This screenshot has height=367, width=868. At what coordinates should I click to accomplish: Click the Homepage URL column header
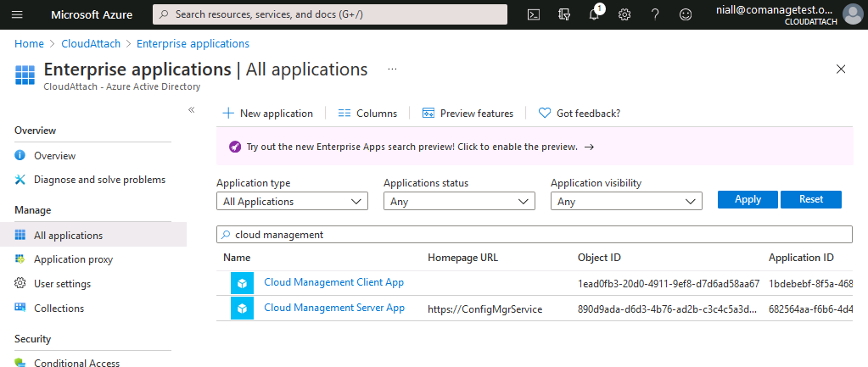tap(462, 258)
